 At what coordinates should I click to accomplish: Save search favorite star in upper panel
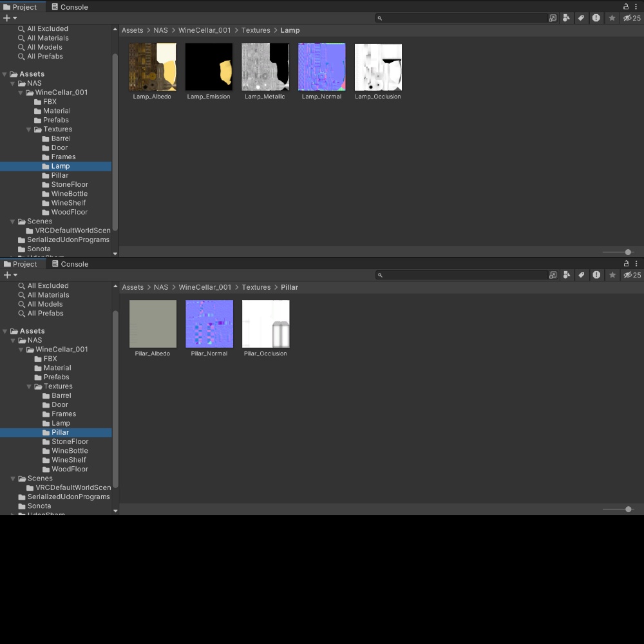(x=612, y=18)
